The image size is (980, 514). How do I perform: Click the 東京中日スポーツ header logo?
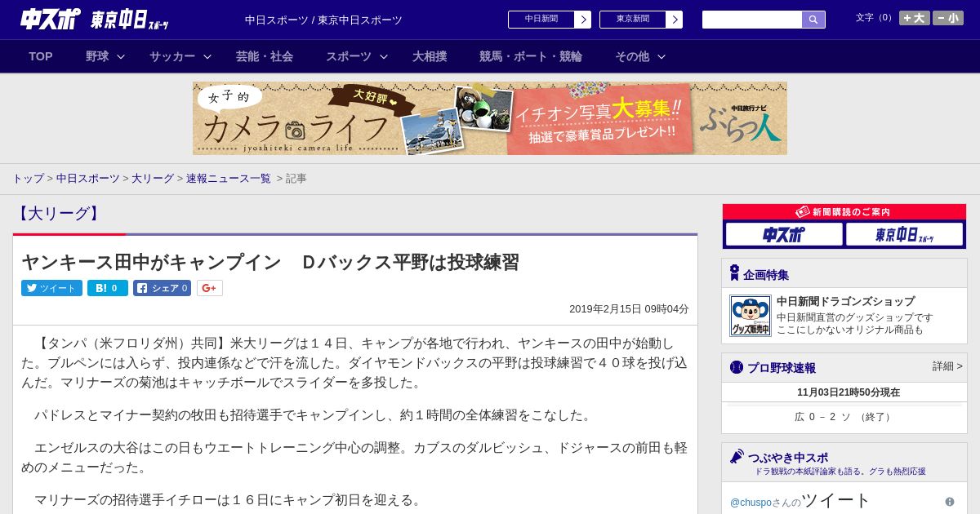pos(130,20)
